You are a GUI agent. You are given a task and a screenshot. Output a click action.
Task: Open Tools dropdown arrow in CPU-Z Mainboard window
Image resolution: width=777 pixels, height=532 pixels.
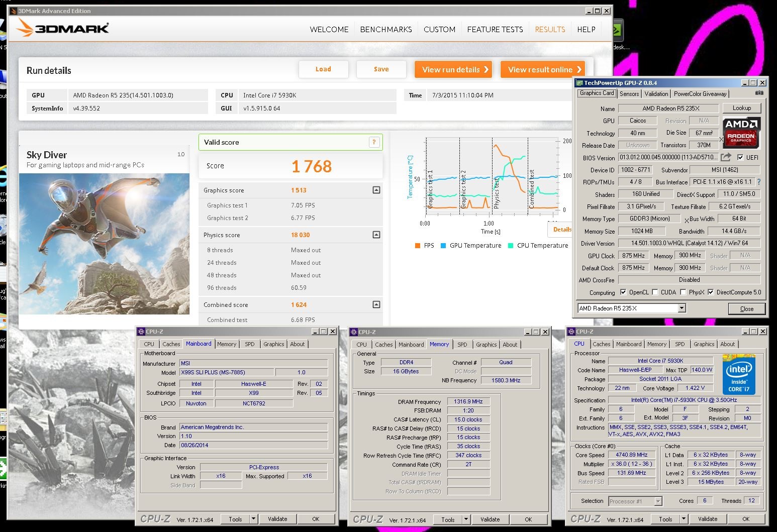(253, 519)
